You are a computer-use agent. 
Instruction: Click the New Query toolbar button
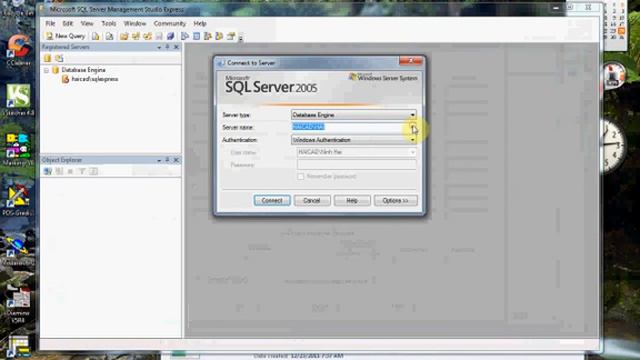coord(65,36)
